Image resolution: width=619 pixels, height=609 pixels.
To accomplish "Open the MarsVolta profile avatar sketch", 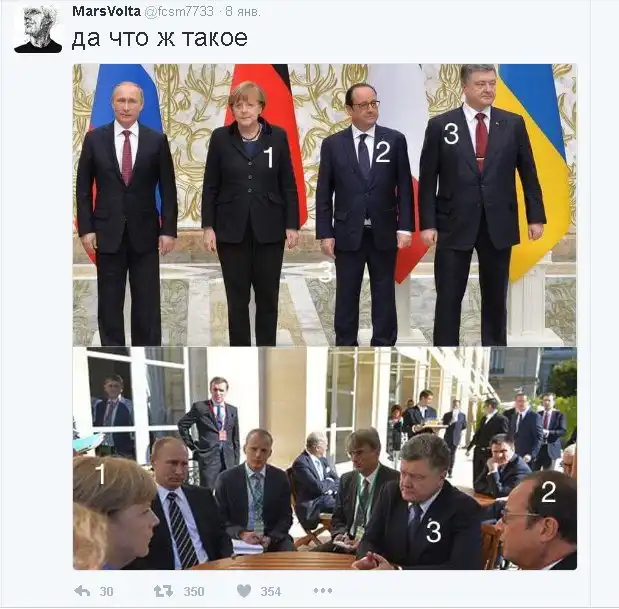I will (38, 29).
